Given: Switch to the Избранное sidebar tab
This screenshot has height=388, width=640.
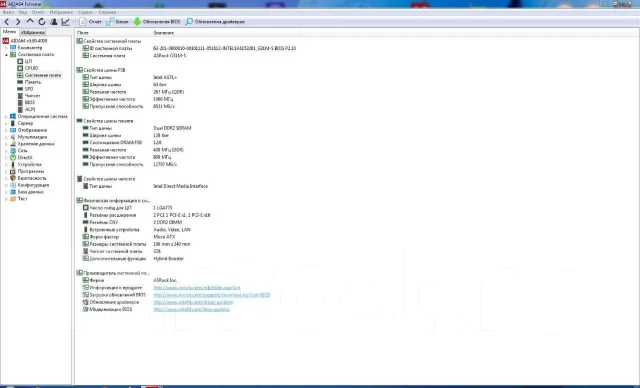Looking at the screenshot, I should click(x=32, y=32).
